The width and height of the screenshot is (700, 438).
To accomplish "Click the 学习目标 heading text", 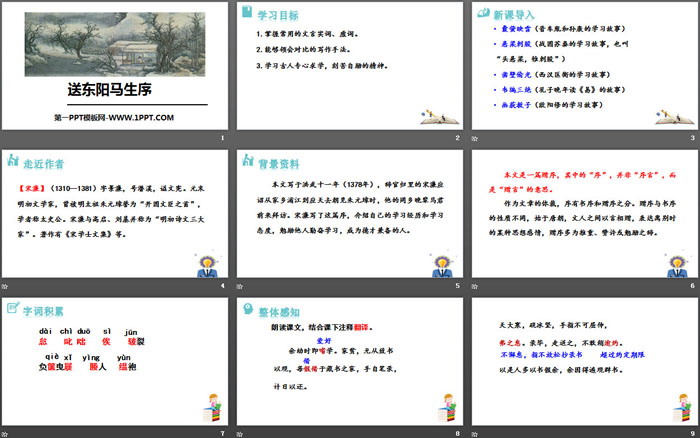I will tap(278, 16).
